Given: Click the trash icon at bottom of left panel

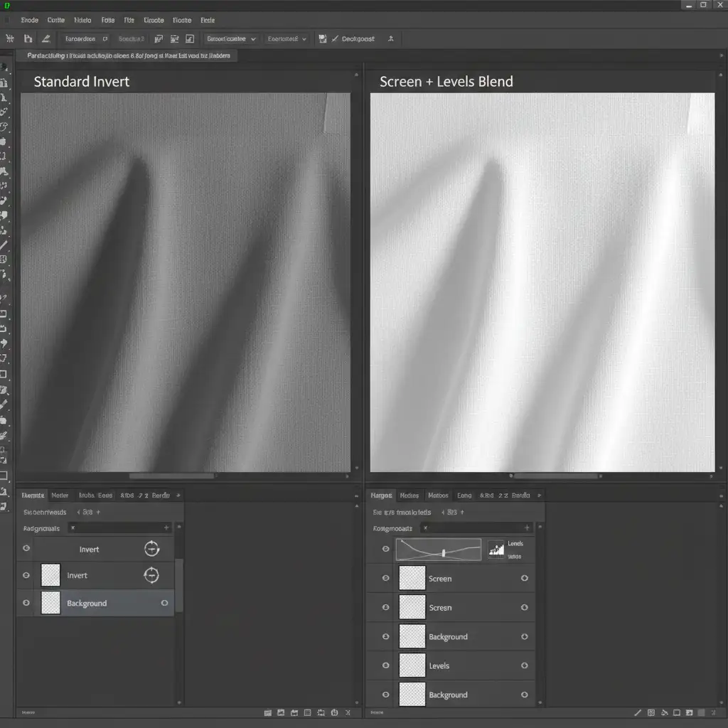Looking at the screenshot, I should [347, 712].
